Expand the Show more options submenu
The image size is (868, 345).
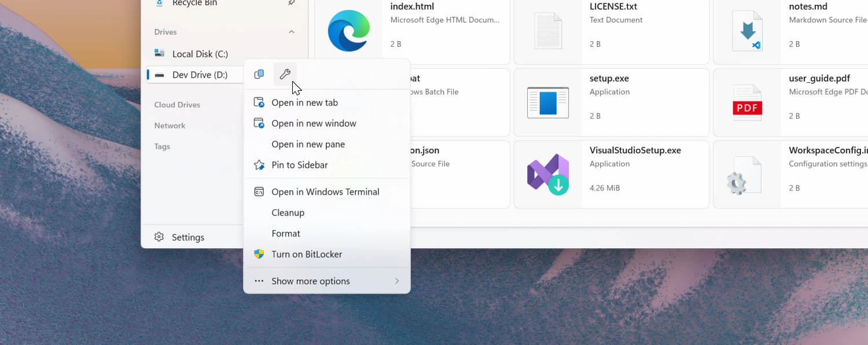[310, 281]
